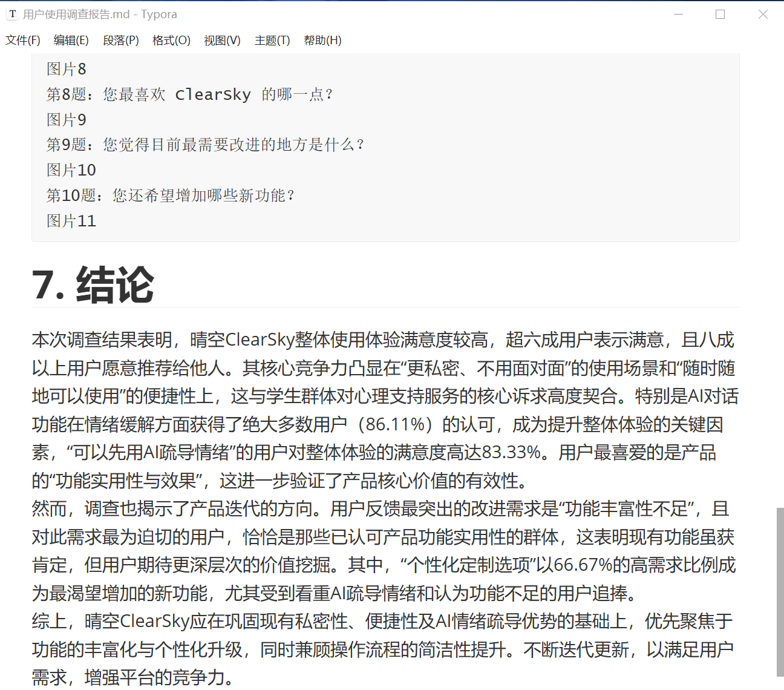This screenshot has width=784, height=690.
Task: Click the paragraph start 然而，调查也揭示了
Action: tap(111, 508)
